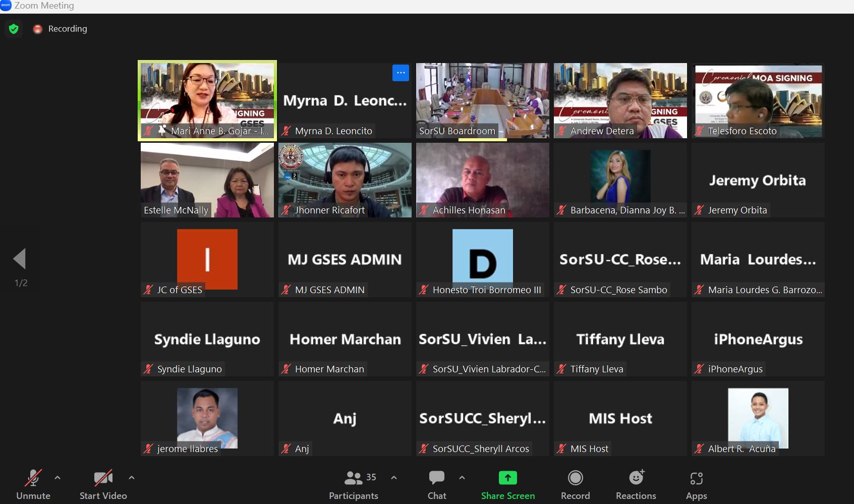Screen dimensions: 854x504
Task: Unmute the microphone
Action: tap(33, 485)
